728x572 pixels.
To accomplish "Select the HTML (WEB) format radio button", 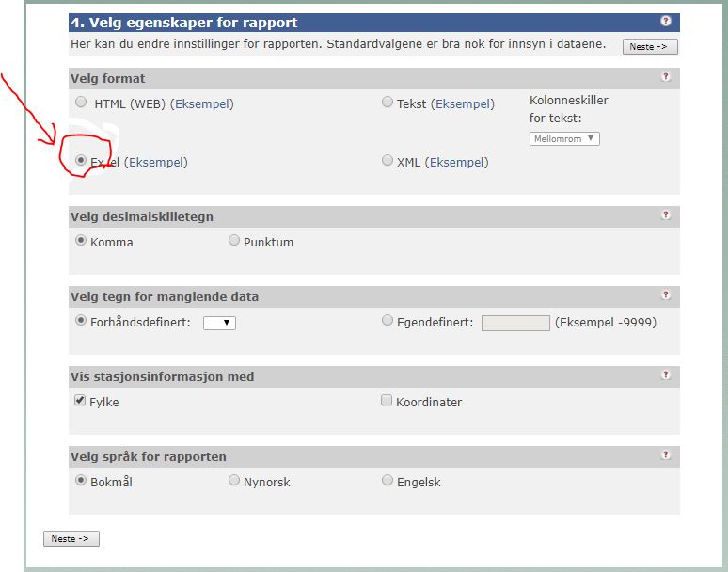I will click(x=81, y=102).
